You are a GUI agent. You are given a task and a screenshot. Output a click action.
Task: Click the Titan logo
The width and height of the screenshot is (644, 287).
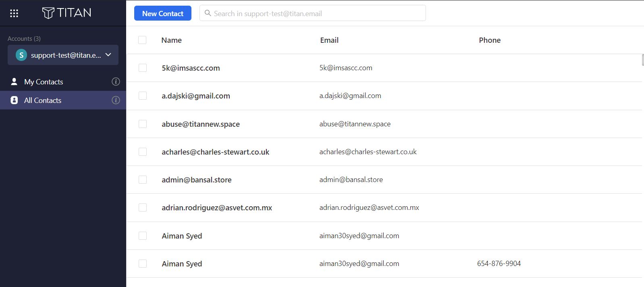pyautogui.click(x=66, y=13)
